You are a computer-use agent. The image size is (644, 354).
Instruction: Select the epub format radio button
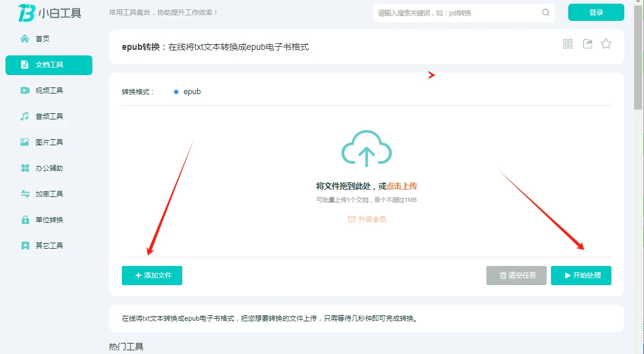pyautogui.click(x=176, y=92)
